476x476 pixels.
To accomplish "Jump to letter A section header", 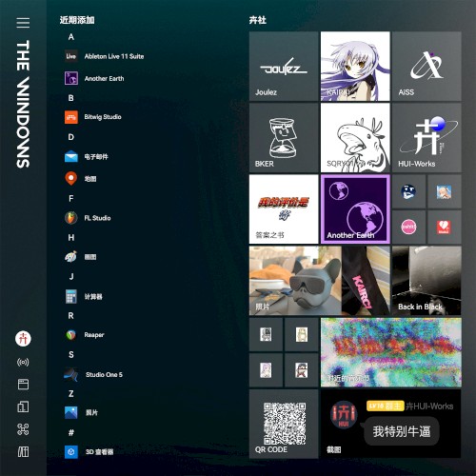I will point(71,37).
